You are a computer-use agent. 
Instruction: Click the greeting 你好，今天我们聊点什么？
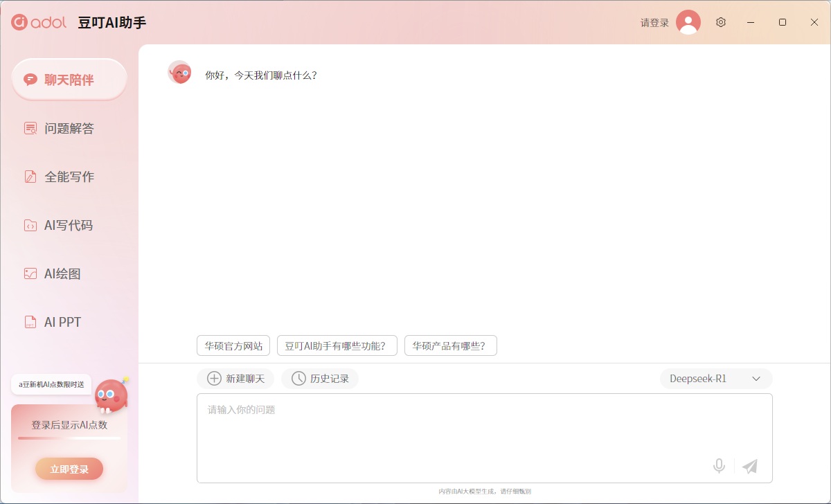coord(261,75)
